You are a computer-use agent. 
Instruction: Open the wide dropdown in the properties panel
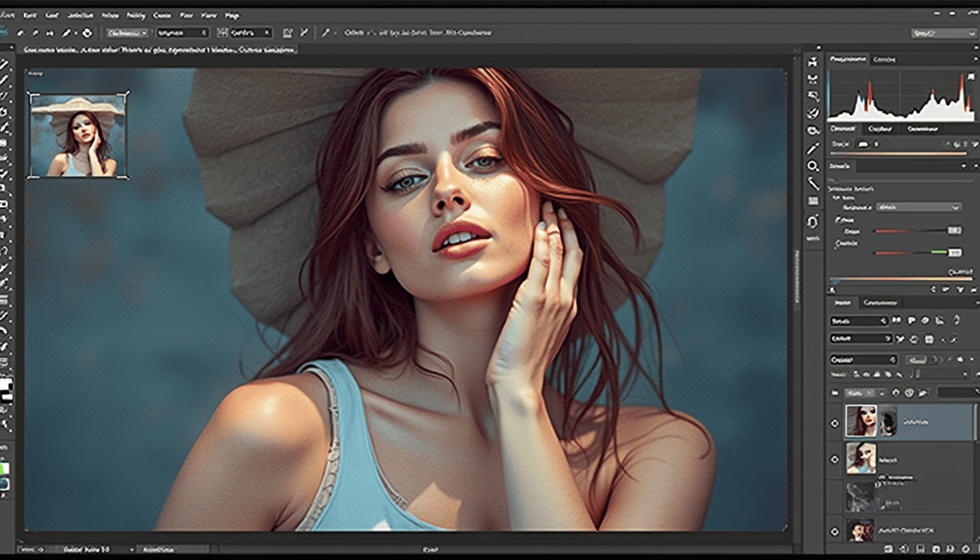click(x=919, y=207)
